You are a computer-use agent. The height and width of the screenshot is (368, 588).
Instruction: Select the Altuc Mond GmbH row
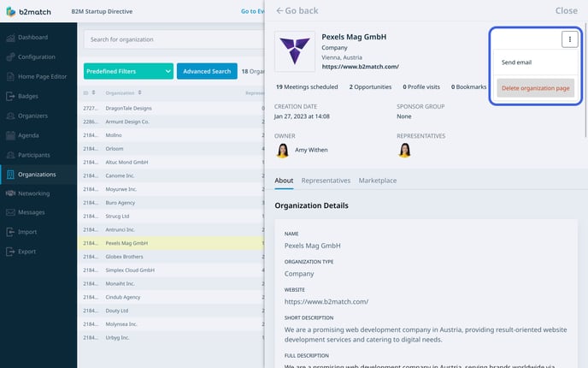click(x=171, y=163)
